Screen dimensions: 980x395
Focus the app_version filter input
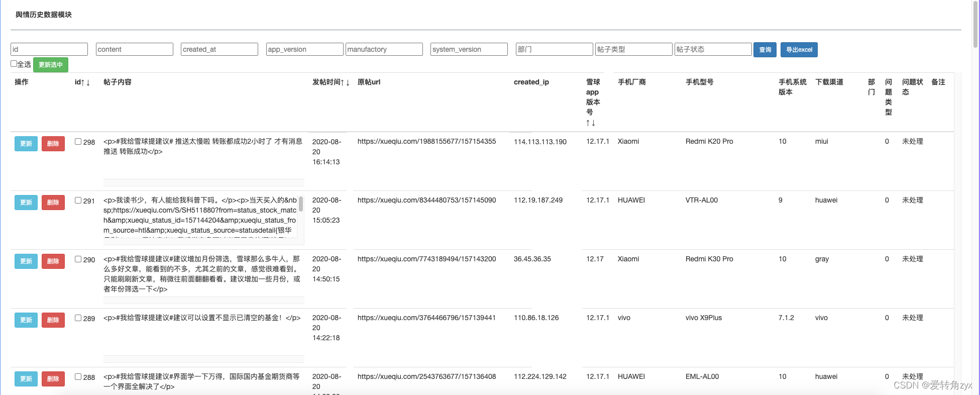click(x=304, y=49)
